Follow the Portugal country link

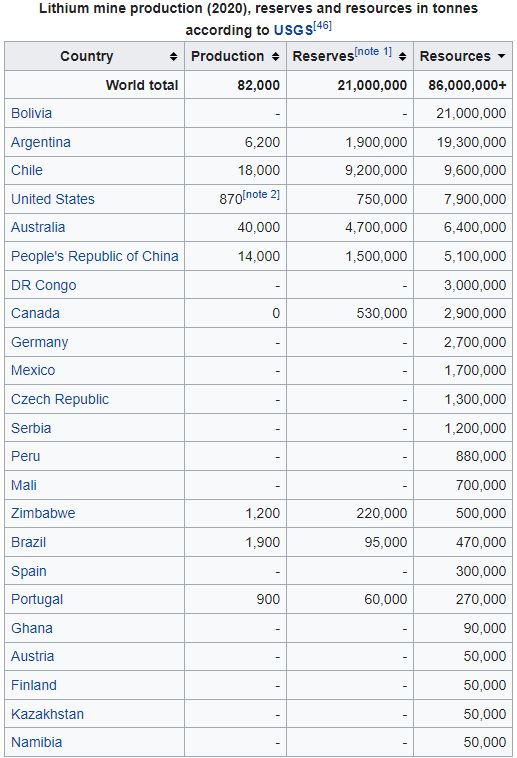point(37,599)
